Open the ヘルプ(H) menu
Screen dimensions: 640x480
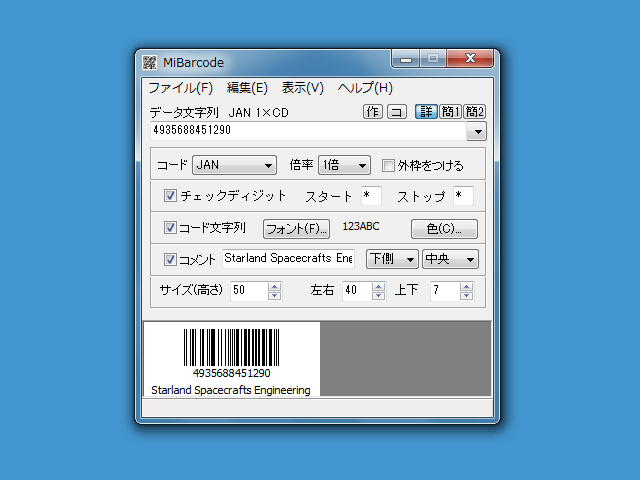pos(365,88)
